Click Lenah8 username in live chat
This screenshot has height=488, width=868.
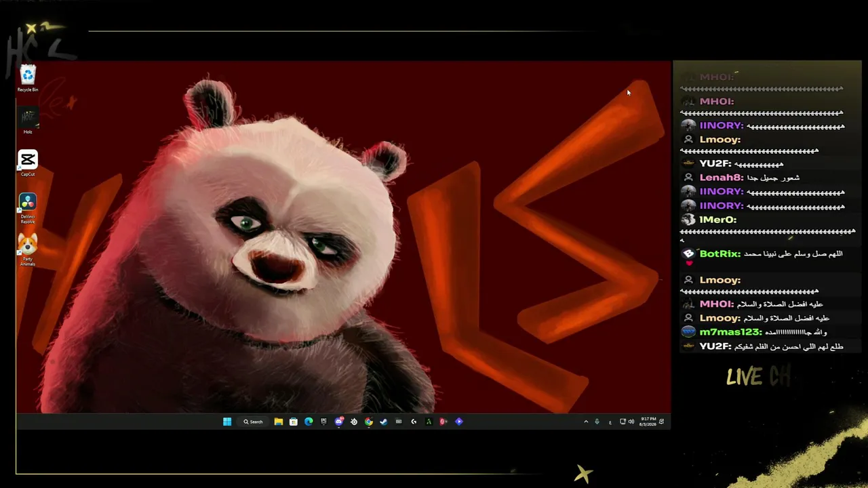[722, 178]
